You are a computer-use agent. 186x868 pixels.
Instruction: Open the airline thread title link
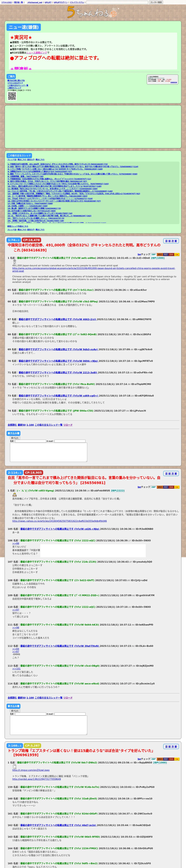[84, 248]
